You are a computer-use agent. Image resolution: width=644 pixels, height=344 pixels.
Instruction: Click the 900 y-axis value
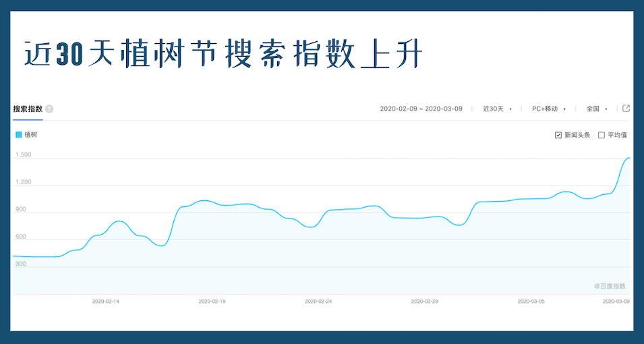[20, 210]
